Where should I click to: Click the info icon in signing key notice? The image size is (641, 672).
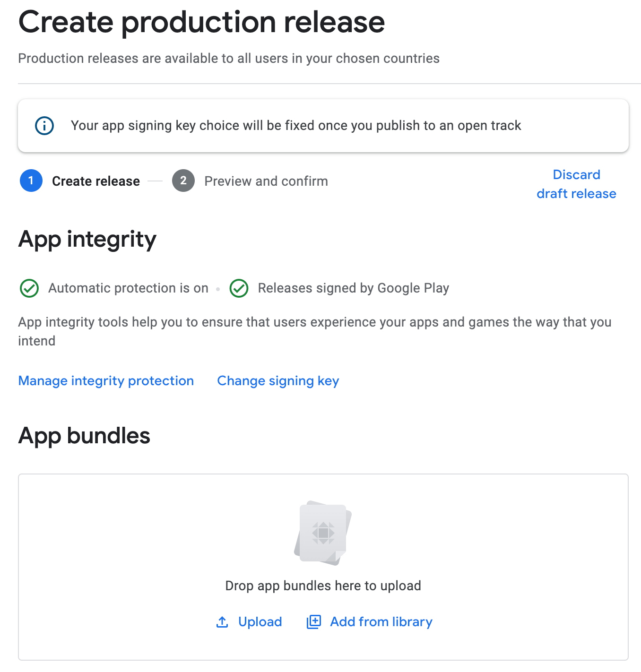coord(44,126)
